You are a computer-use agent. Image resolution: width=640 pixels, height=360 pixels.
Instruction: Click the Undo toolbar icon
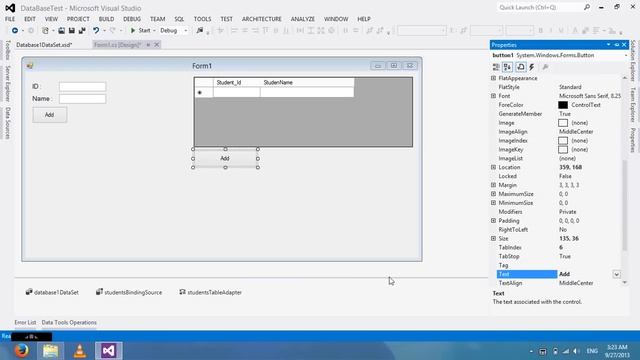tap(96, 31)
